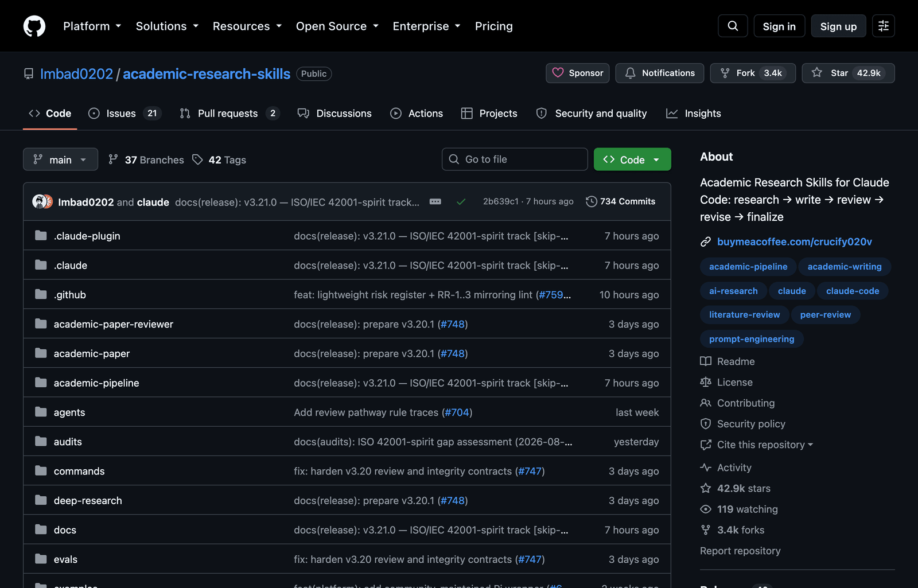Image resolution: width=918 pixels, height=588 pixels.
Task: Click folder icon for evals
Action: pyautogui.click(x=41, y=559)
